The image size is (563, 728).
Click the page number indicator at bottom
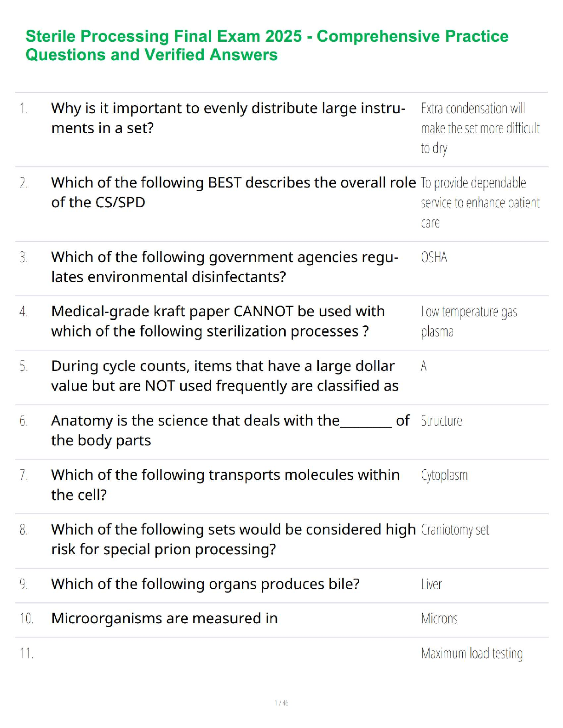click(281, 703)
